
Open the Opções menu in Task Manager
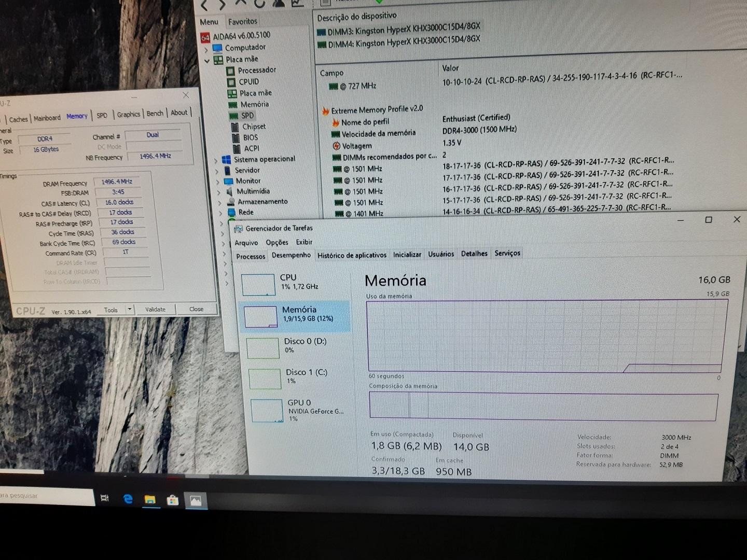click(277, 242)
